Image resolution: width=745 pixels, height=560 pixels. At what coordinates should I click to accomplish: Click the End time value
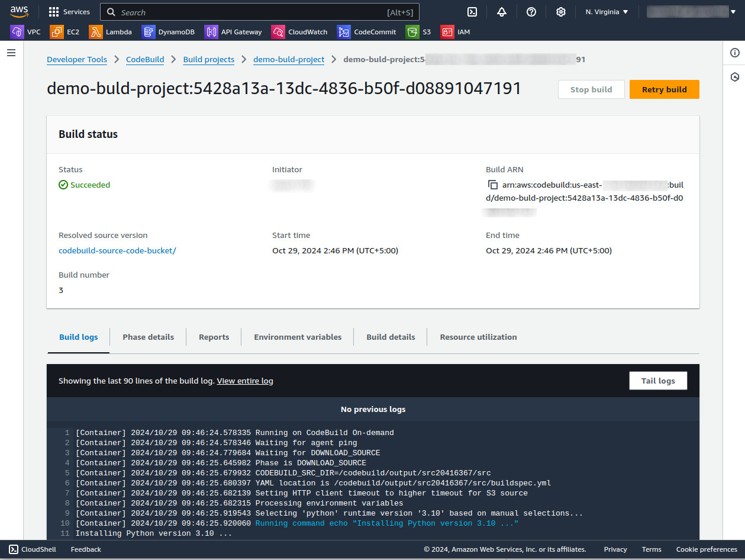point(549,250)
